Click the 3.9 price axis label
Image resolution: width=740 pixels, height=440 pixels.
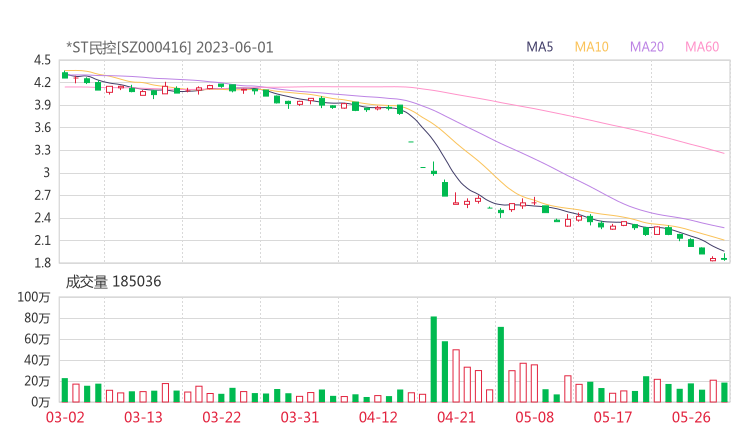tap(42, 105)
